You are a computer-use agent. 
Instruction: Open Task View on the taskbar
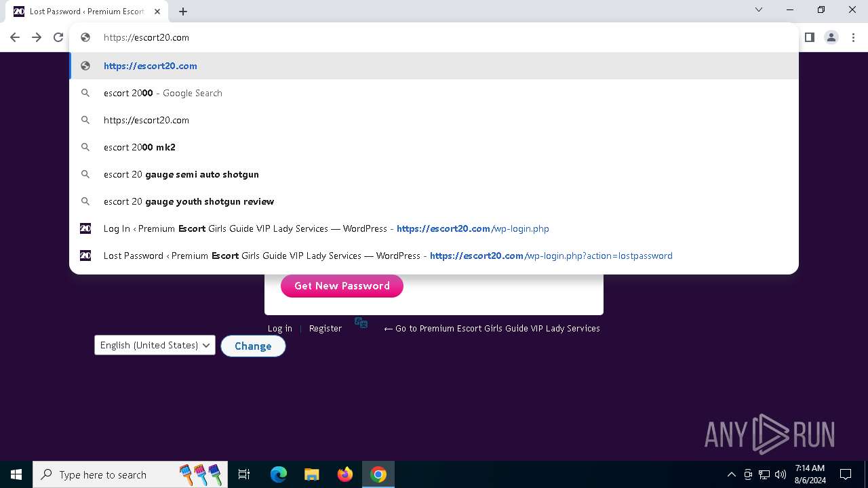point(244,474)
